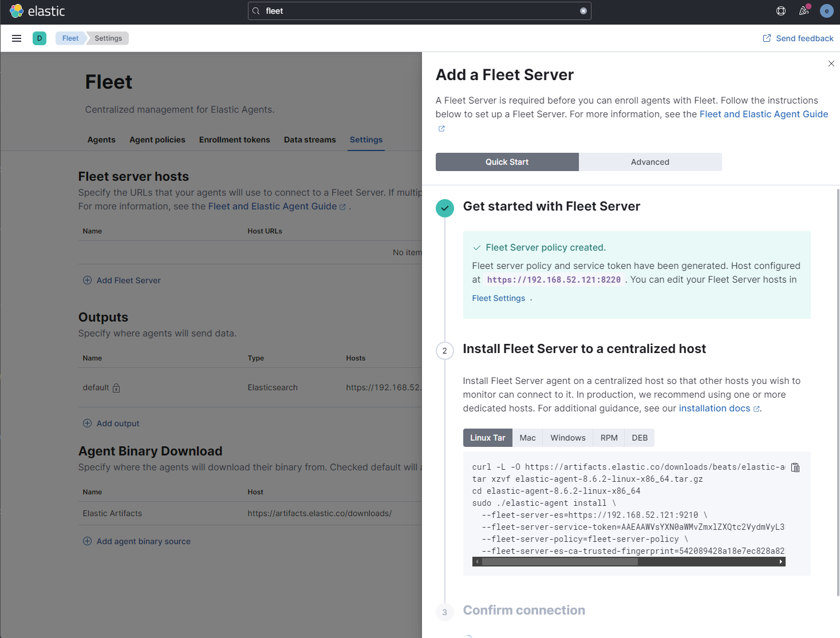
Task: Open the user profile avatar
Action: coord(826,11)
